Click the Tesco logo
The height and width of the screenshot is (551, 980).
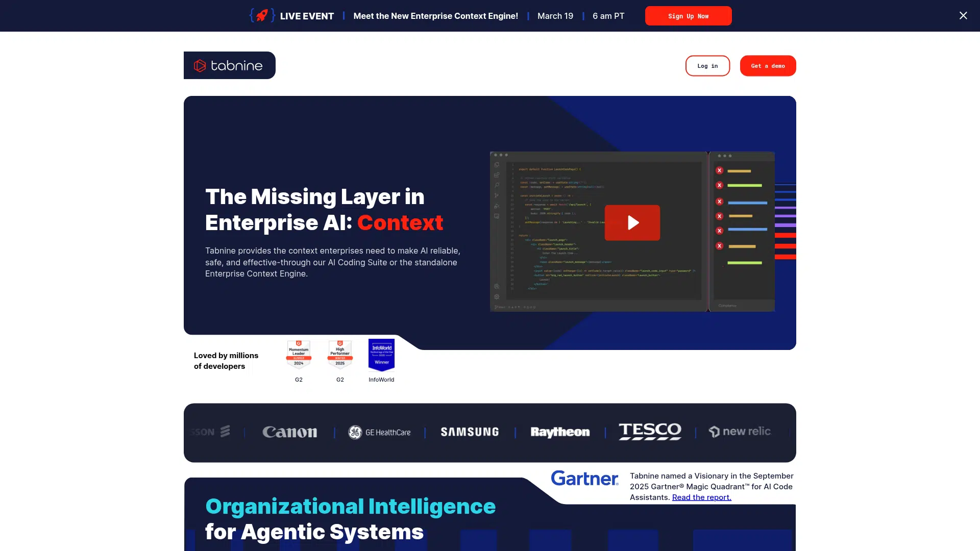point(650,432)
